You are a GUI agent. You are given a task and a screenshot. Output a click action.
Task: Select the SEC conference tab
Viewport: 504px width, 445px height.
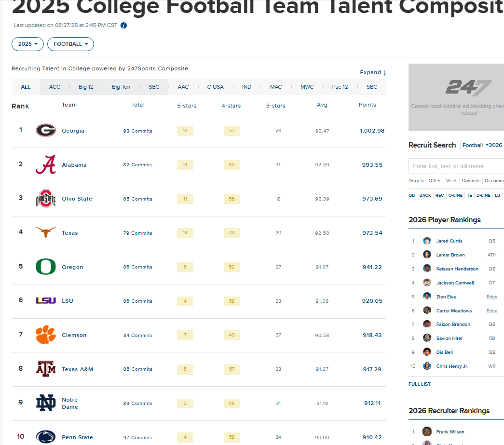(x=154, y=87)
